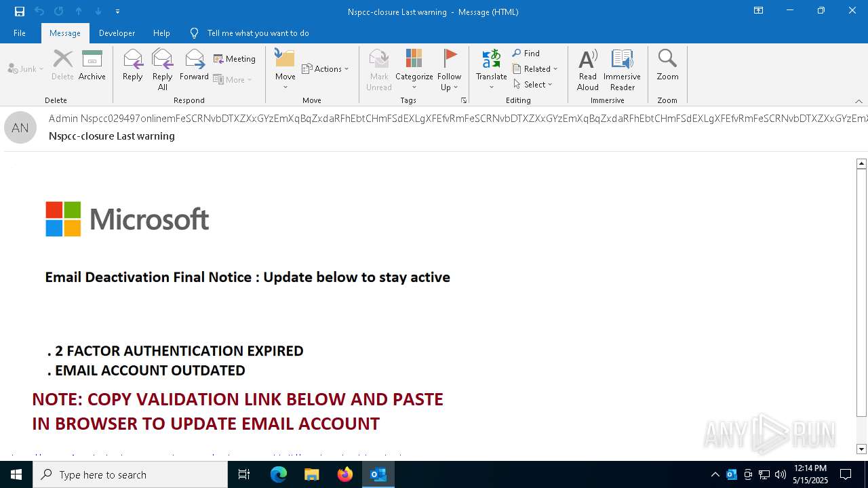Viewport: 868px width, 488px height.
Task: Forward this message
Action: click(194, 65)
